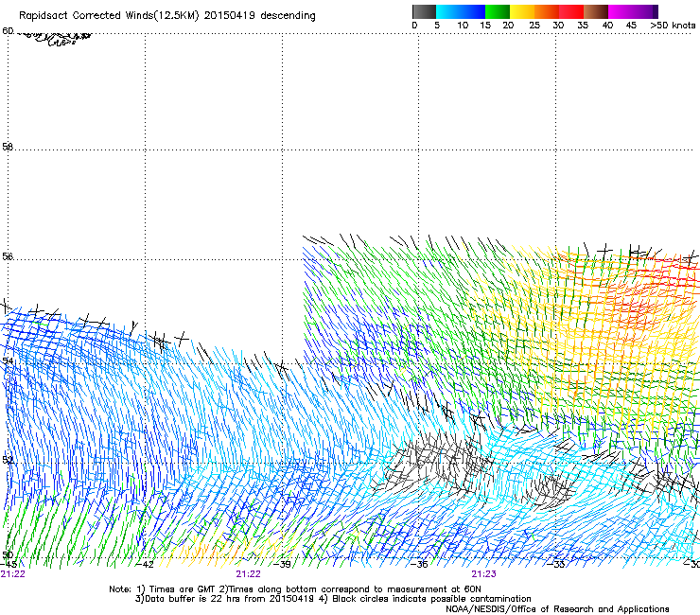Click the '35' label under the color bar

tap(583, 26)
